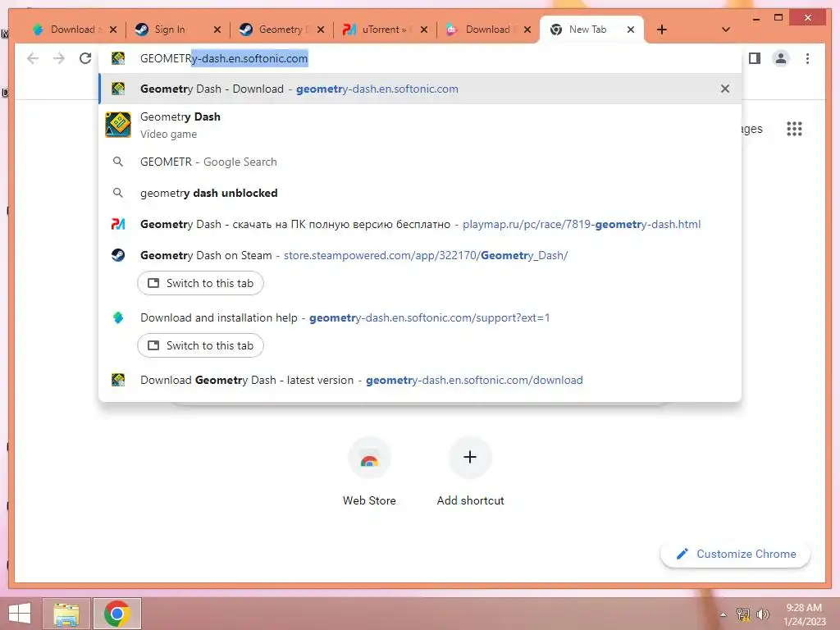Open the network tray icon

coord(743,614)
